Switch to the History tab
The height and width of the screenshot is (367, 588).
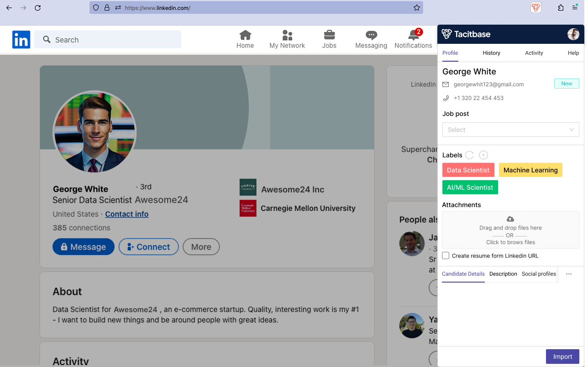coord(491,53)
